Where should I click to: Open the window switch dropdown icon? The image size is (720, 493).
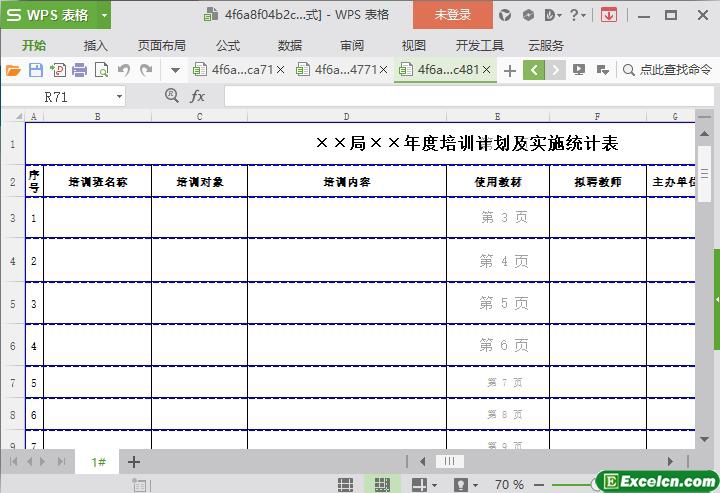[x=602, y=70]
